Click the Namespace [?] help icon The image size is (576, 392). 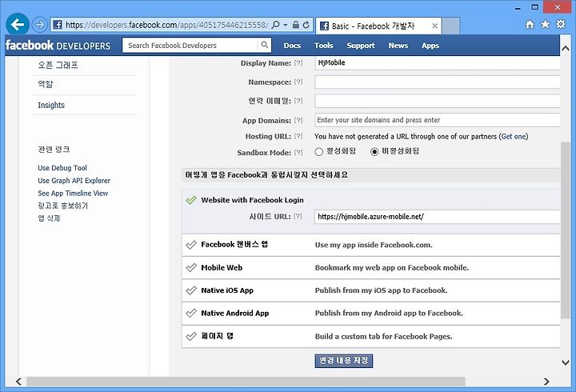click(298, 82)
